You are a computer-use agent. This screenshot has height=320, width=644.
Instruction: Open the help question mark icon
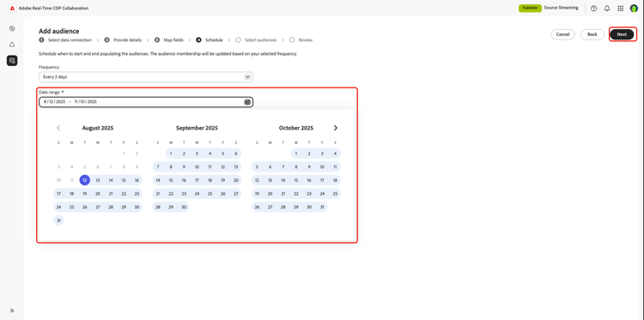tap(593, 9)
